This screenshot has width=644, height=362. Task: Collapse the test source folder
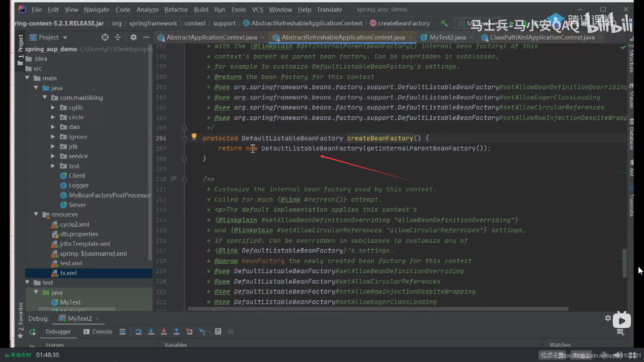click(x=28, y=283)
